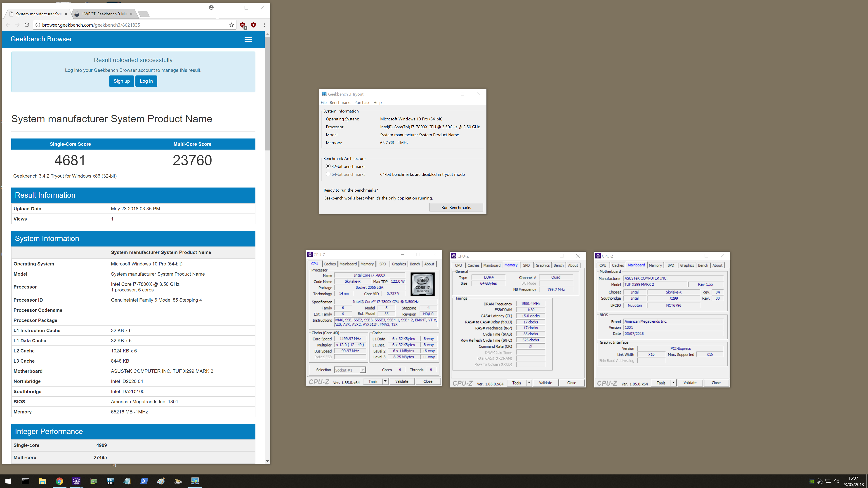
Task: Expand Tools arrow in the Mainboard tab CPU-Z window
Action: tap(673, 382)
